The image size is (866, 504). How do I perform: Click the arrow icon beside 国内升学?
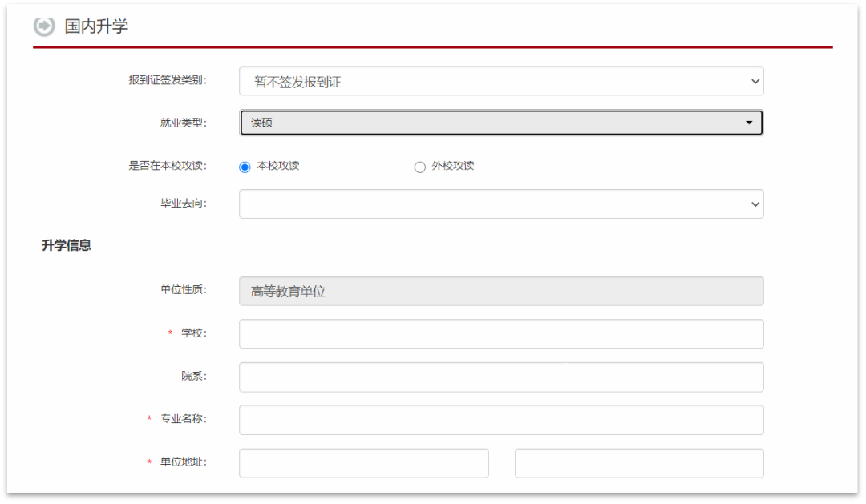[x=43, y=26]
